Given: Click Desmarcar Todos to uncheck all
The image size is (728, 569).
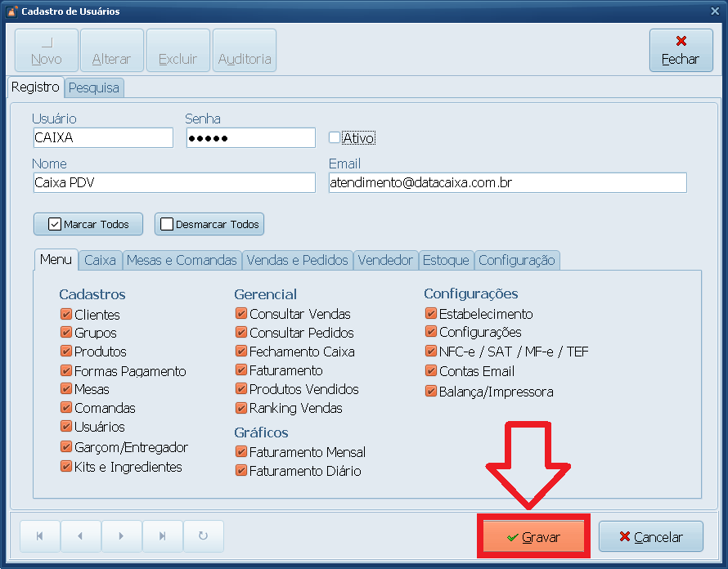Looking at the screenshot, I should click(209, 224).
